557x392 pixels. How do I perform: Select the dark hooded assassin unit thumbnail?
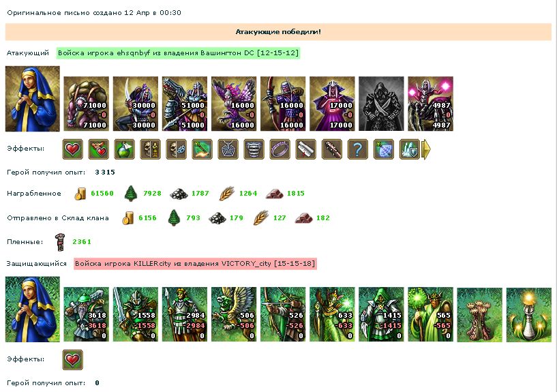(x=381, y=104)
